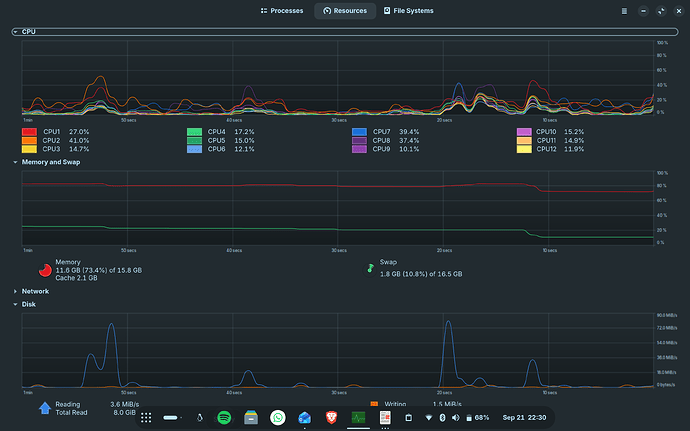
Task: Expand the Network section
Action: tap(15, 291)
